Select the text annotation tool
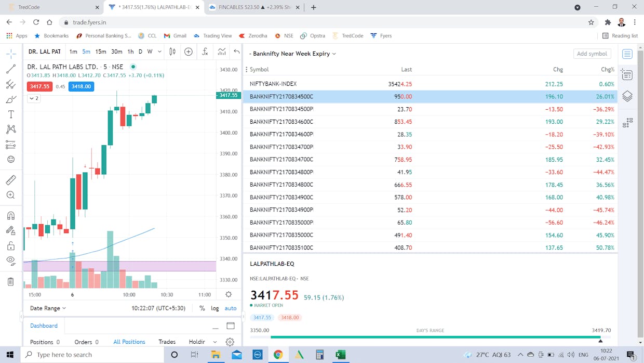The height and width of the screenshot is (363, 644). tap(11, 114)
